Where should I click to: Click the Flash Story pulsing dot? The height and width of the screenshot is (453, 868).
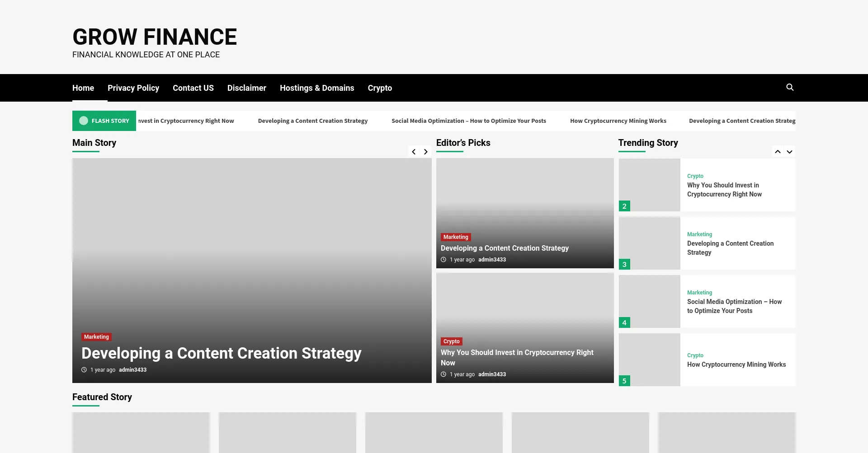[x=84, y=121]
